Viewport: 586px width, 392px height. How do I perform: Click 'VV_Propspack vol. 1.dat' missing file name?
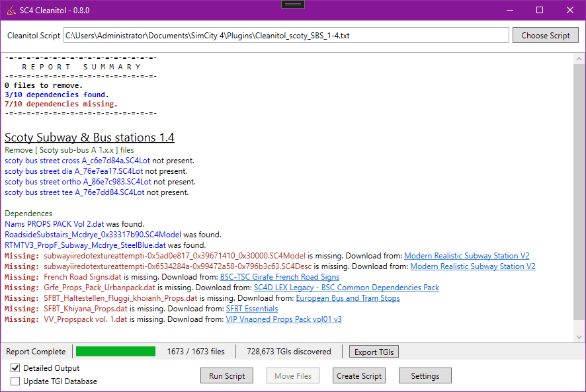click(85, 319)
